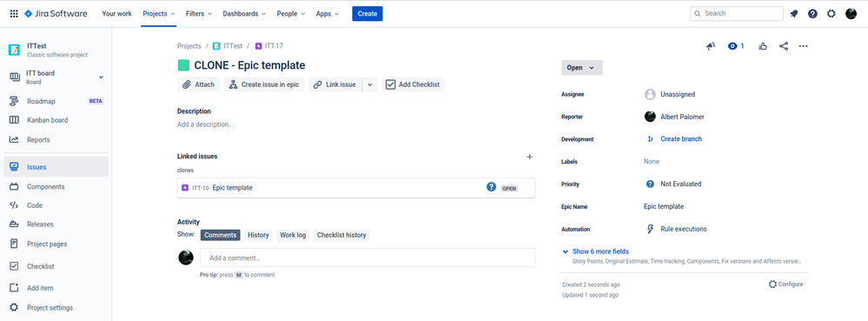Screen dimensions: 868x321
Task: Open linked issue ITT-10 Epic template
Action: point(356,188)
